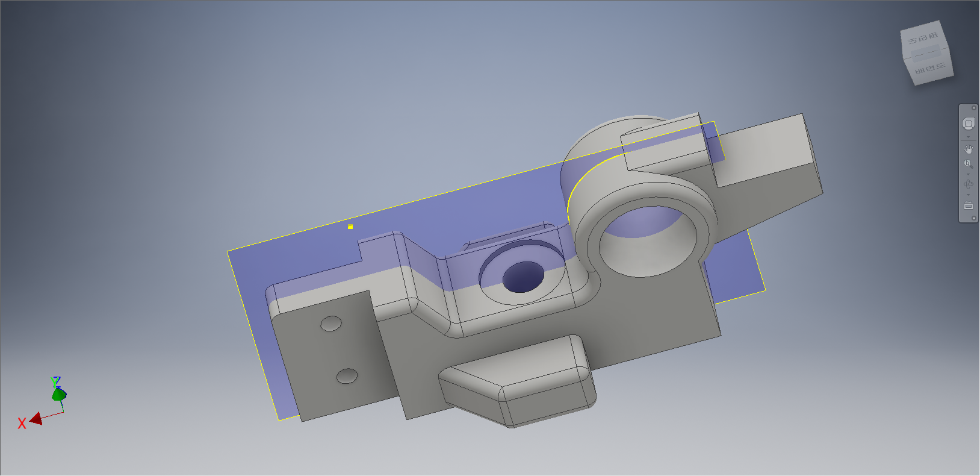Select the lower small hole on left flange
The height and width of the screenshot is (476, 980).
347,376
